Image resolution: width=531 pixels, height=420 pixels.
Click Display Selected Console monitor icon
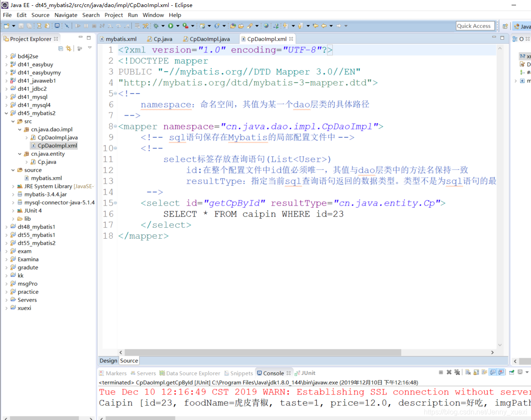(520, 373)
